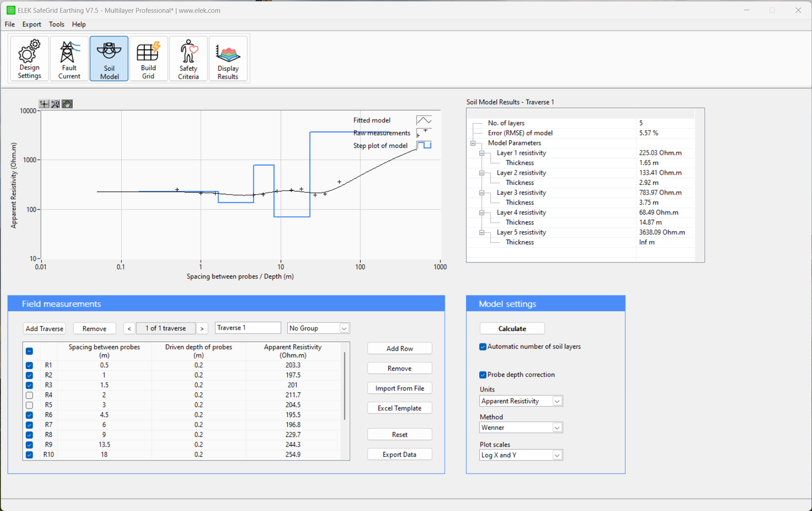Click the Export Data button
812x511 pixels.
point(400,455)
